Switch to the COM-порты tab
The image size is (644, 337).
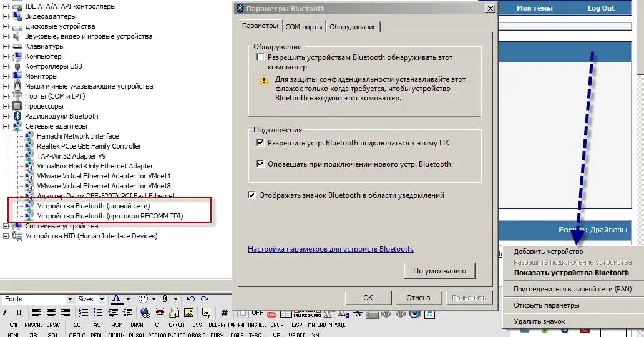pyautogui.click(x=304, y=27)
